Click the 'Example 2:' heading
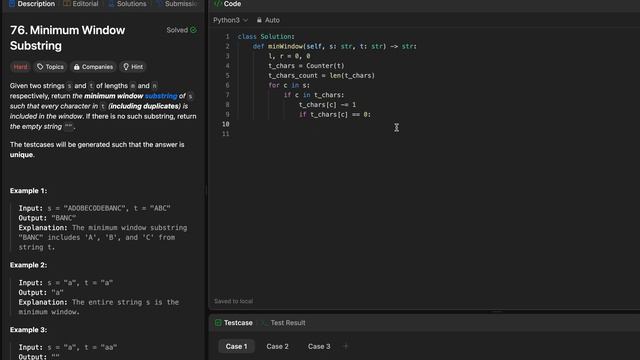 pyautogui.click(x=29, y=265)
